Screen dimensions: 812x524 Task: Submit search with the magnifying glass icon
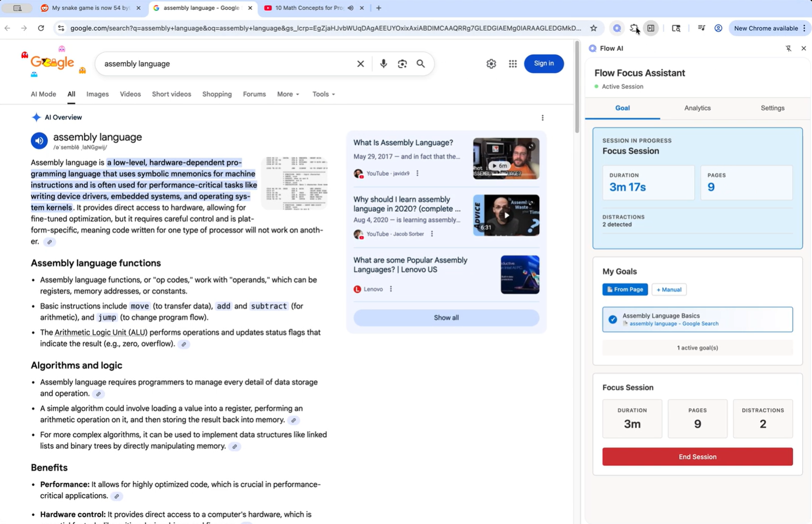(x=421, y=64)
